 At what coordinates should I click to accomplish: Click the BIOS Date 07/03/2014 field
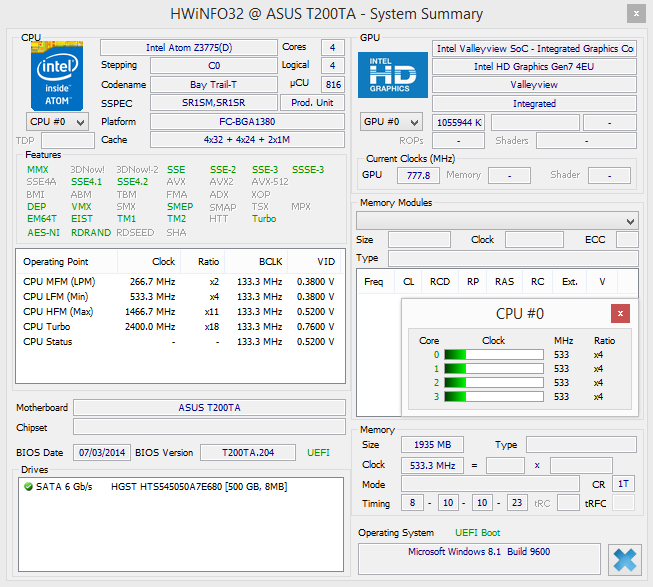102,453
